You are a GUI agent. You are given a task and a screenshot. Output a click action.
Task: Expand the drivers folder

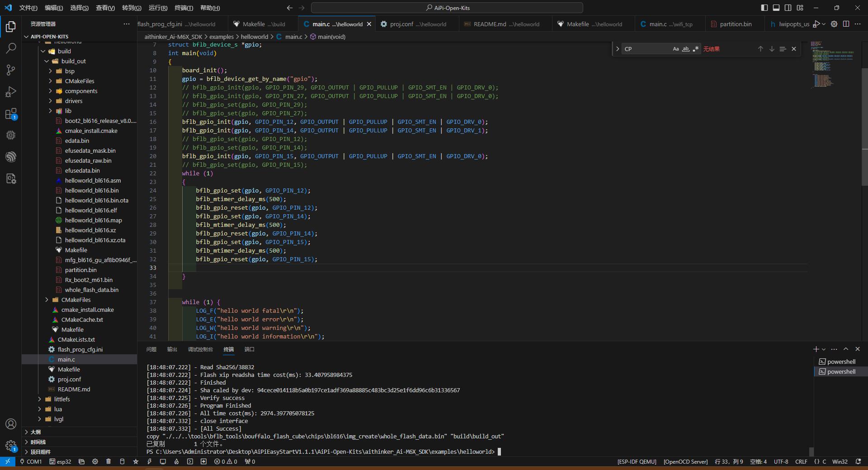pos(50,101)
